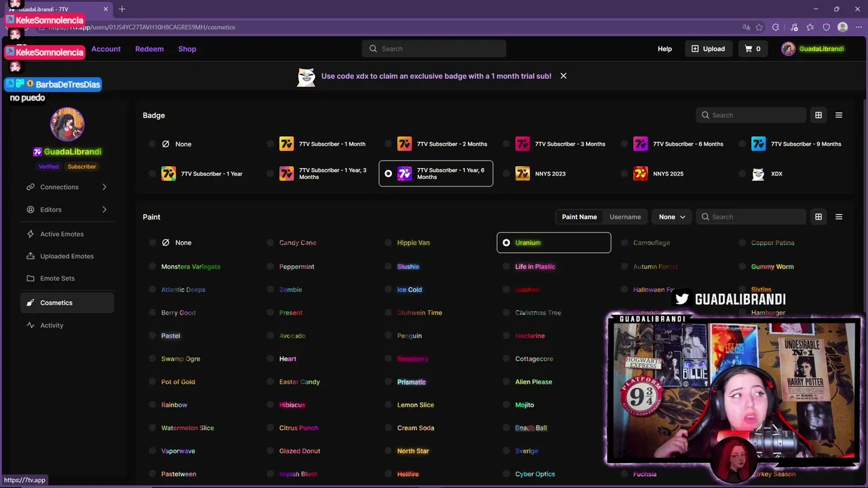
Task: Pick the 7TV Subscriber 3 Months badge icon
Action: coord(523,144)
